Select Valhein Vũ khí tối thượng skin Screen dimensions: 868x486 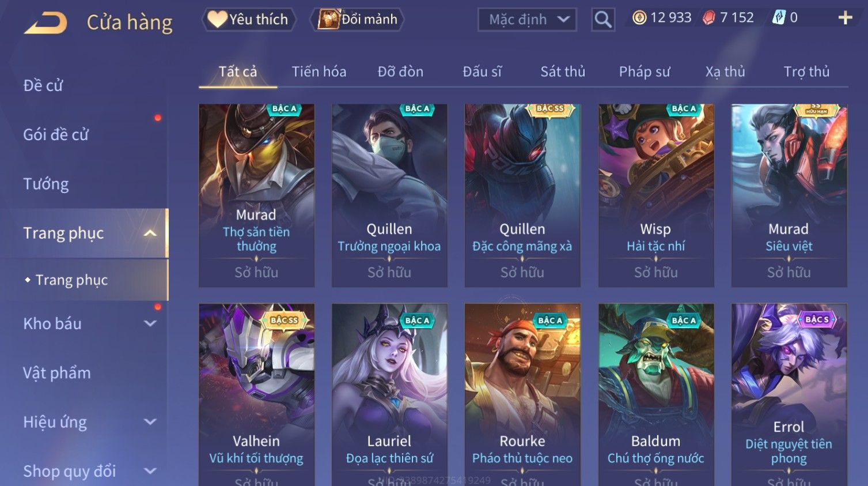(256, 395)
